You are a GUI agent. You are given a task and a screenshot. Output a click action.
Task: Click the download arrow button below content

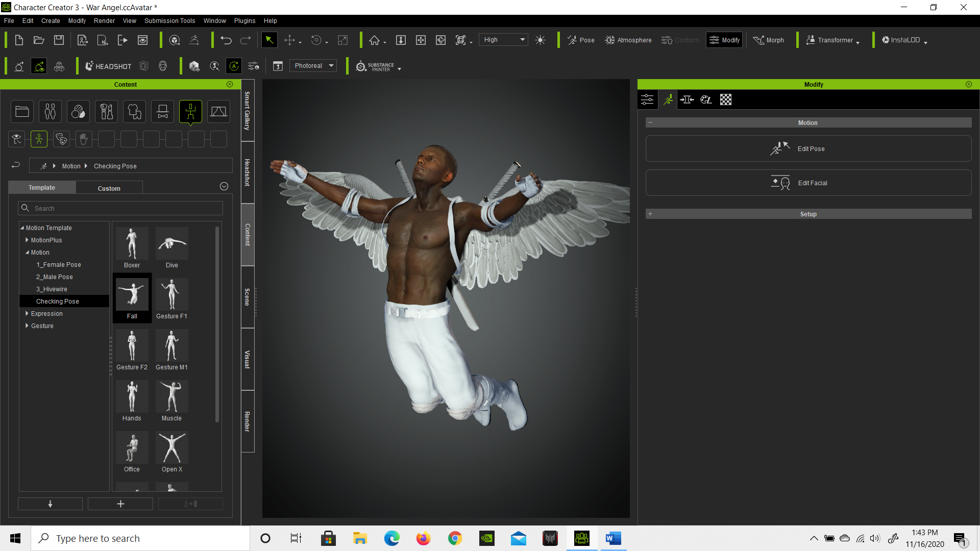pyautogui.click(x=50, y=504)
